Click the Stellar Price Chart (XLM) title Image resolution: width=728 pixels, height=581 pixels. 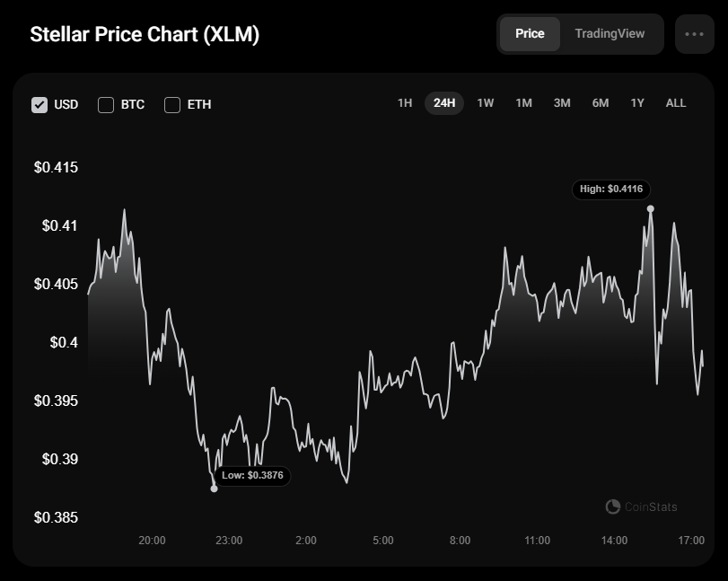pyautogui.click(x=145, y=35)
